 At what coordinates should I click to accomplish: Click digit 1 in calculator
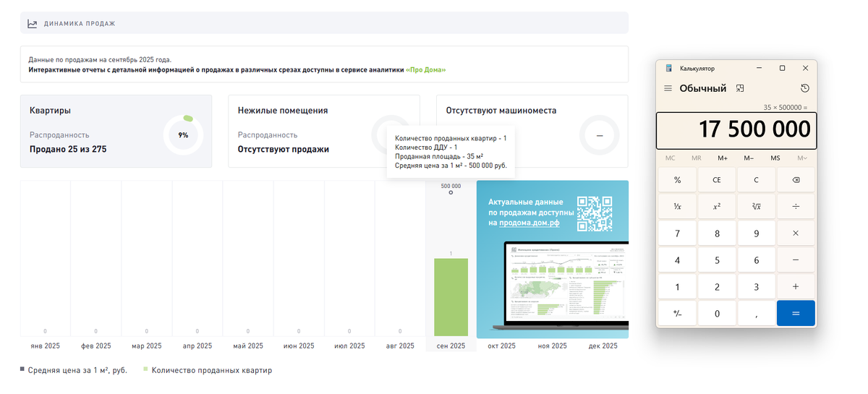coord(677,287)
